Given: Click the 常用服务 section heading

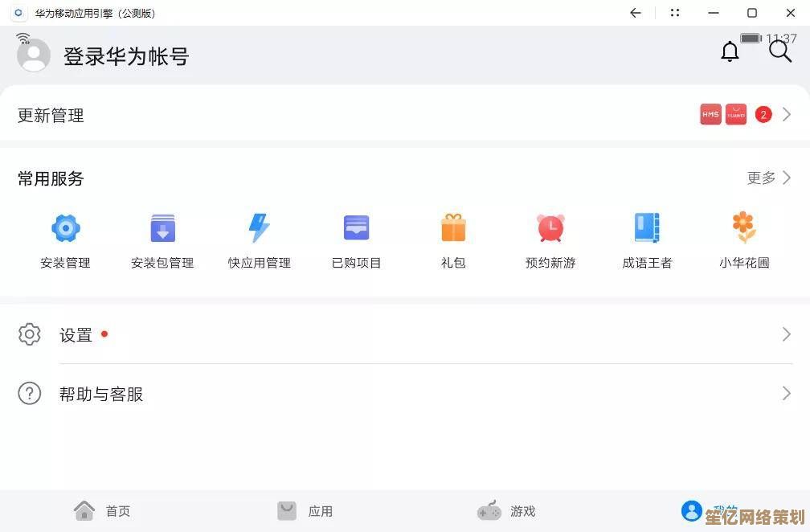Looking at the screenshot, I should pyautogui.click(x=51, y=178).
